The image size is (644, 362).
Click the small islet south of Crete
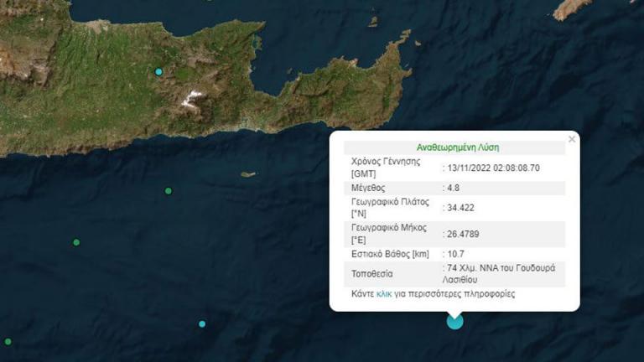[247, 174]
